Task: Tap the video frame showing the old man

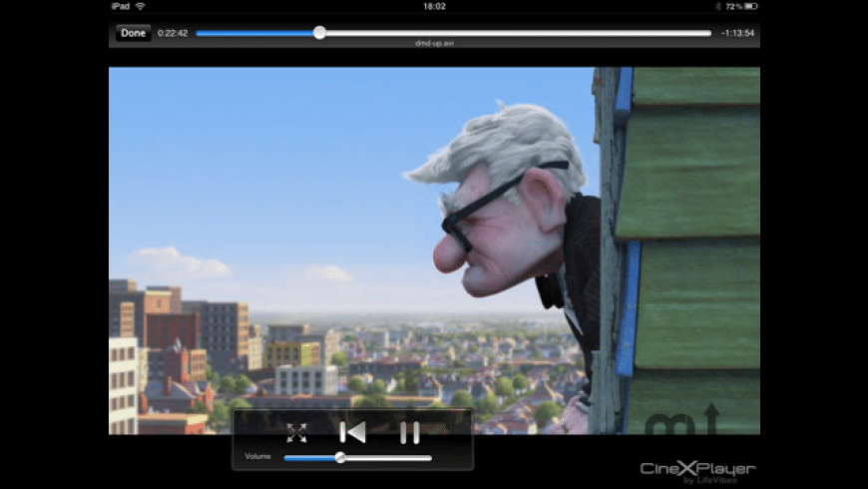Action: coord(434,250)
